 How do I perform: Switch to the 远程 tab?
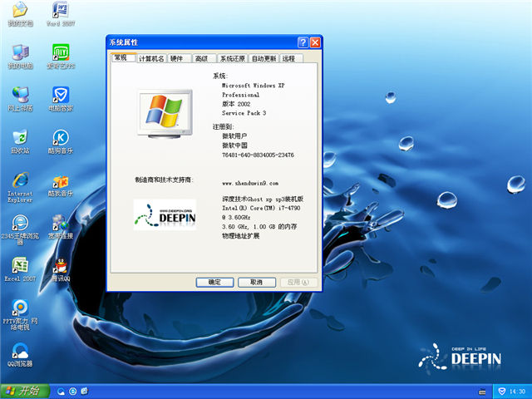291,58
